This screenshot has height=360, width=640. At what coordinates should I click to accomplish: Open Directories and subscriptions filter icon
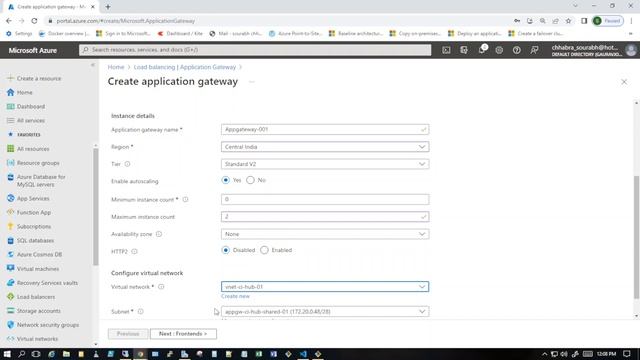pyautogui.click(x=464, y=50)
